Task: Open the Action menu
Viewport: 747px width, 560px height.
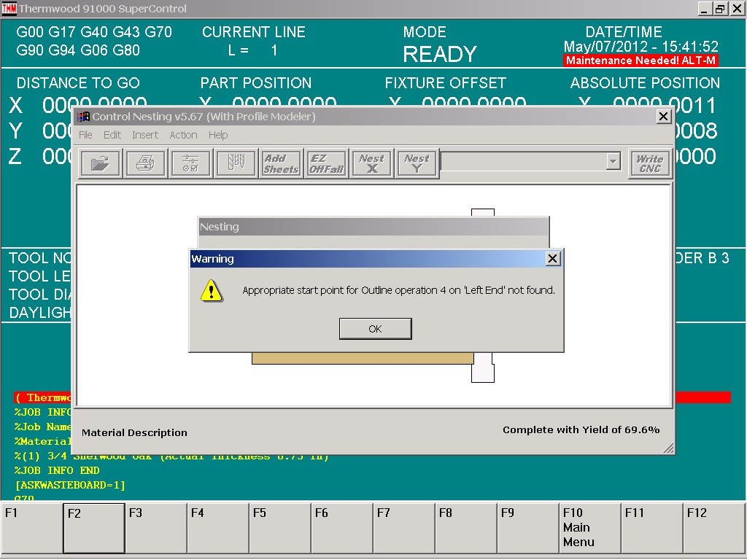Action: pyautogui.click(x=183, y=135)
